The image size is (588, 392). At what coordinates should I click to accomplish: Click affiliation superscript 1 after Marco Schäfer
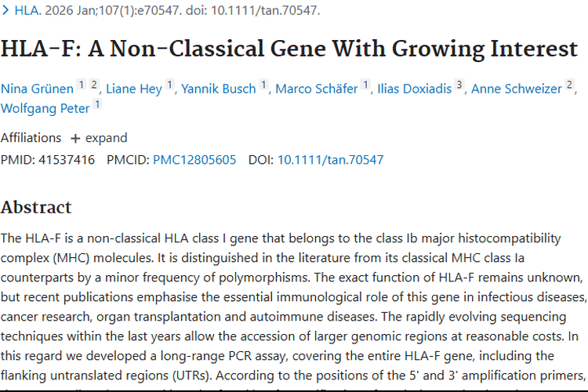pyautogui.click(x=366, y=85)
